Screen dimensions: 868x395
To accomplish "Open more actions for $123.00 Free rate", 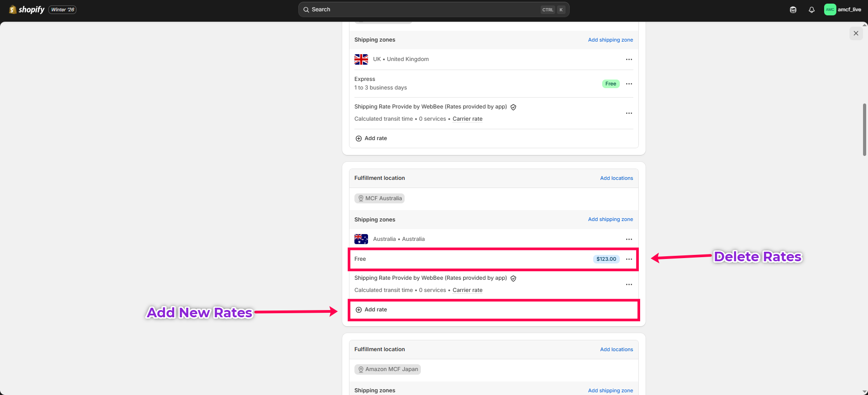I will 629,259.
